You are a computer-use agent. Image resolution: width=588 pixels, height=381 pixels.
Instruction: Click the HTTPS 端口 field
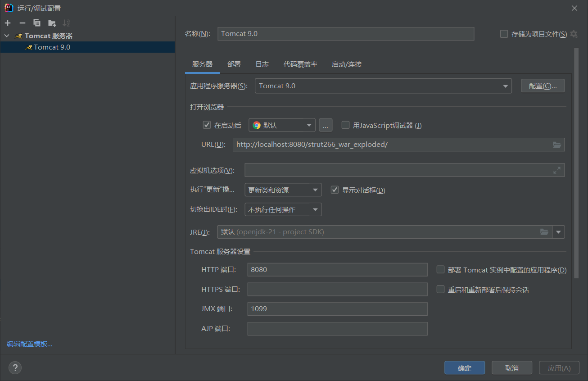point(337,290)
